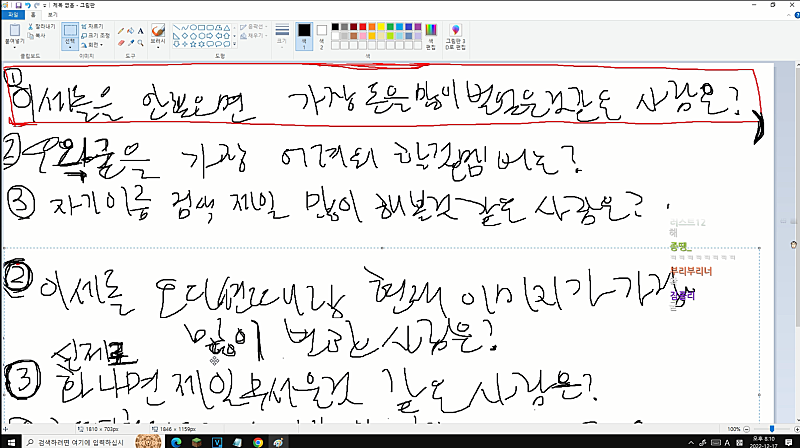The image size is (800, 448).
Task: Expand the Brushes dropdown arrow
Action: click(x=158, y=47)
